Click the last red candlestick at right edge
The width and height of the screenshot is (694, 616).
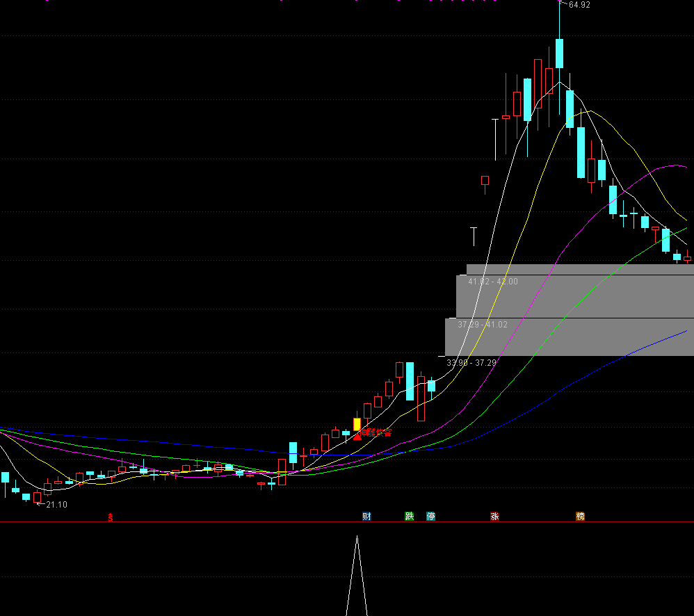[x=687, y=258]
